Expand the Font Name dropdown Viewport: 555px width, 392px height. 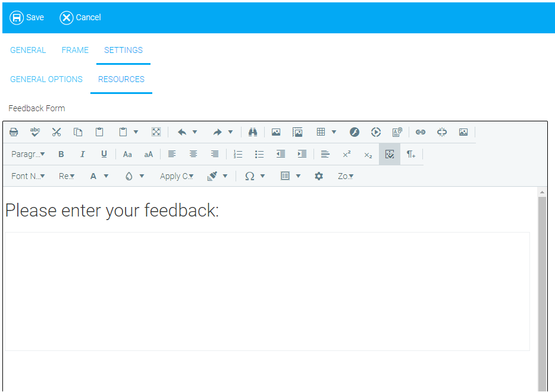coord(28,176)
